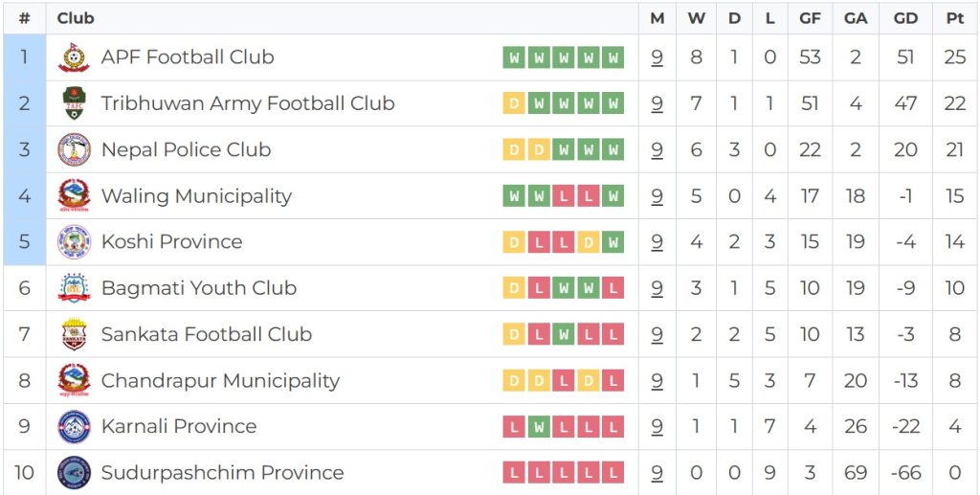Click the Club column header
The height and width of the screenshot is (495, 980).
coord(76,18)
